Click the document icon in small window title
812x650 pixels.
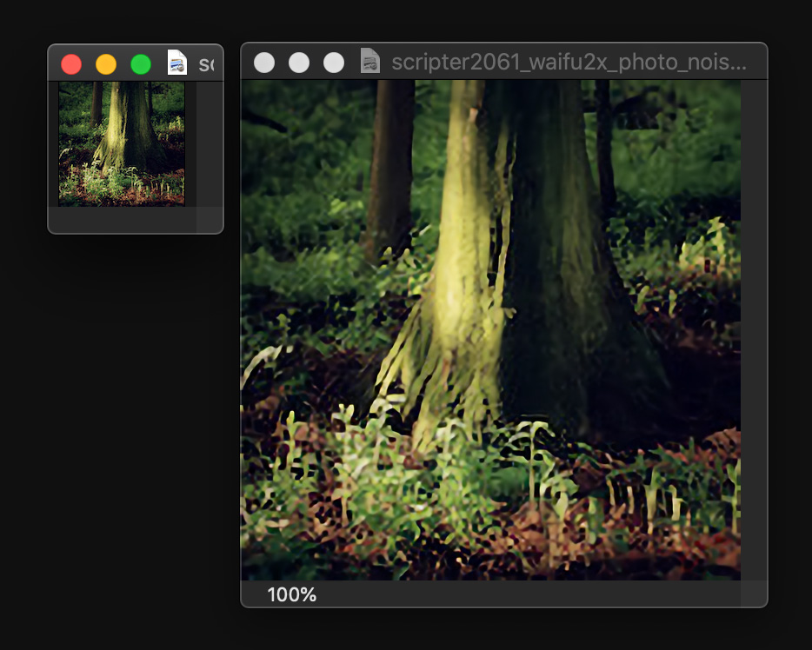coord(177,63)
